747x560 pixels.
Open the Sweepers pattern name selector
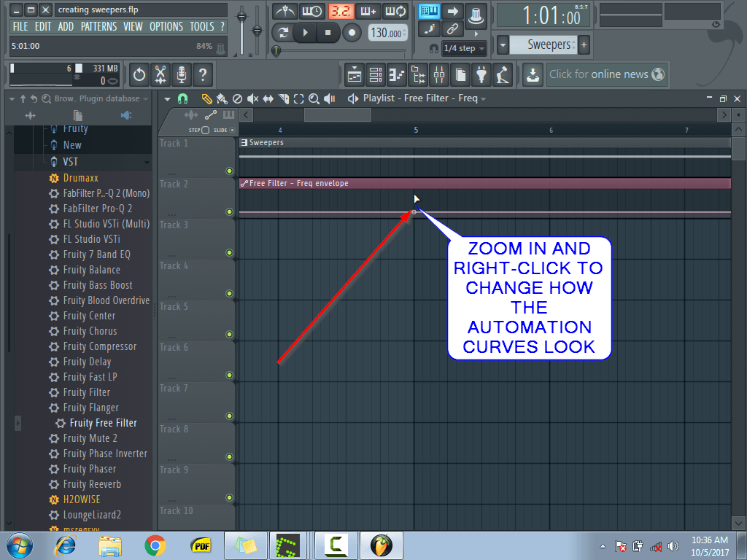[x=543, y=45]
